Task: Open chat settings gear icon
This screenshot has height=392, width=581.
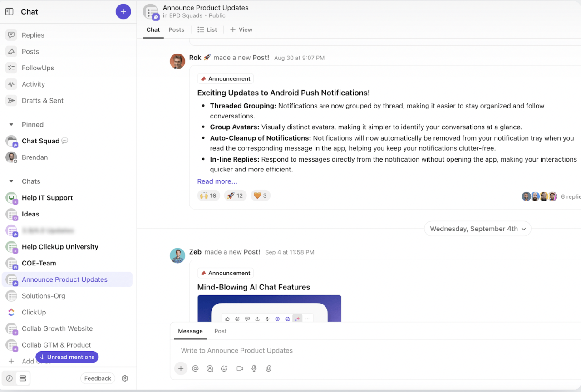Action: coord(125,378)
